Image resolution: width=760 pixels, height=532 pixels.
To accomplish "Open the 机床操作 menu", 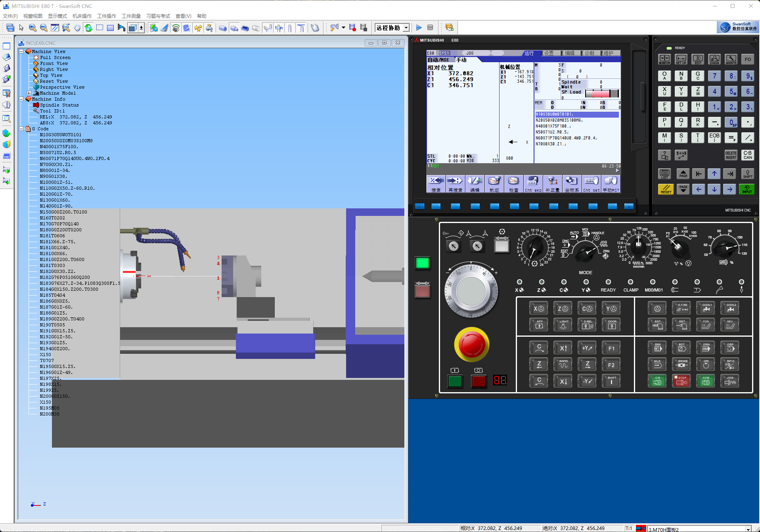I will (x=82, y=16).
